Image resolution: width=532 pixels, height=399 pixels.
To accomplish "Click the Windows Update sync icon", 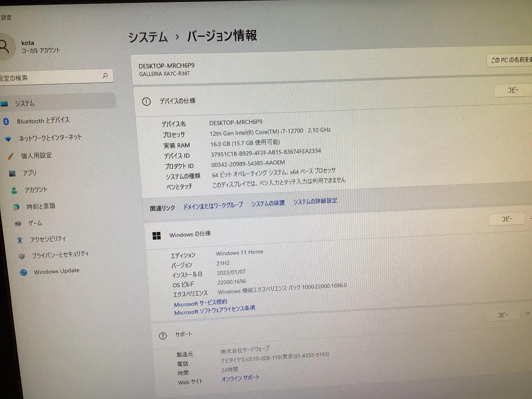I will pyautogui.click(x=24, y=273).
